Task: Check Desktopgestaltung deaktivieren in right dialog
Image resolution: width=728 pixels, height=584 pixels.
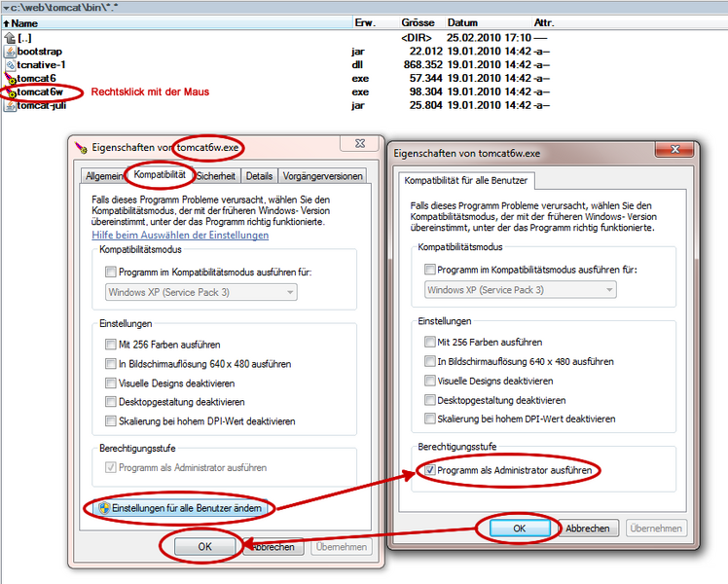Action: [x=430, y=400]
